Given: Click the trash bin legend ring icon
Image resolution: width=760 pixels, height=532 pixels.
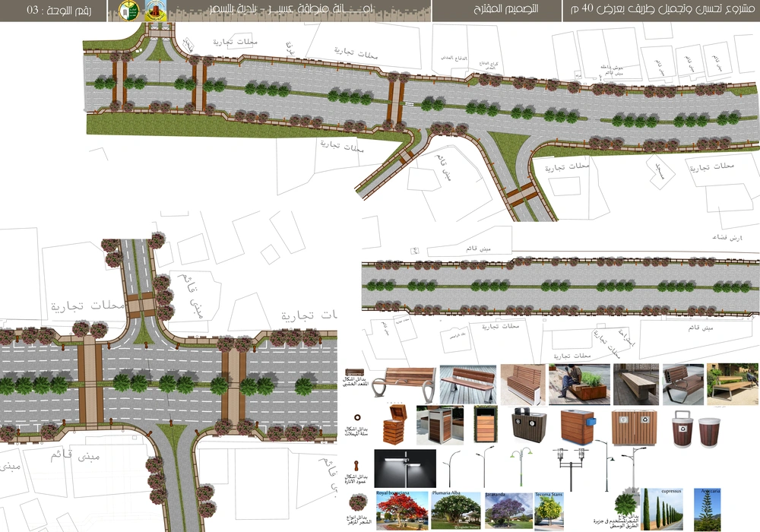Looking at the screenshot, I should (x=355, y=418).
